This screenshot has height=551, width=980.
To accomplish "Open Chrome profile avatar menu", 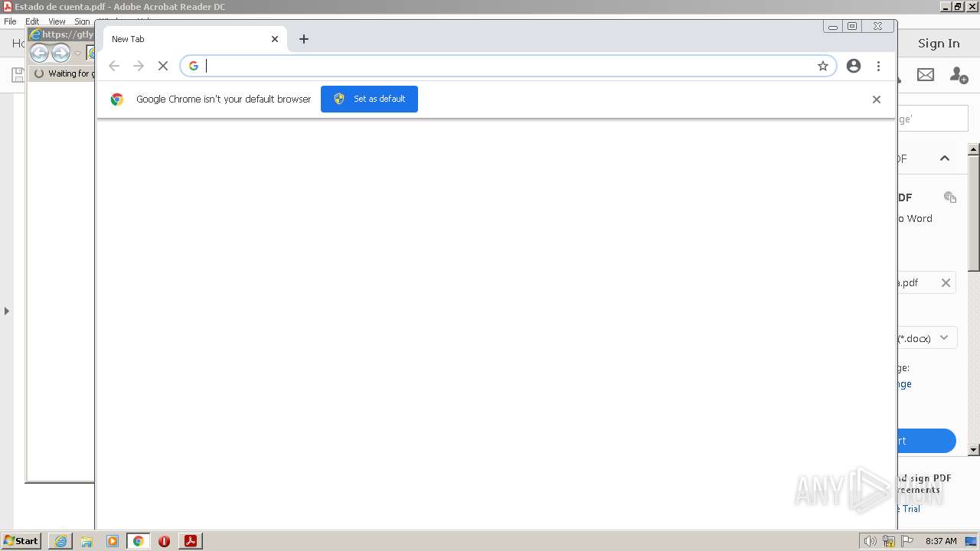I will click(x=854, y=66).
